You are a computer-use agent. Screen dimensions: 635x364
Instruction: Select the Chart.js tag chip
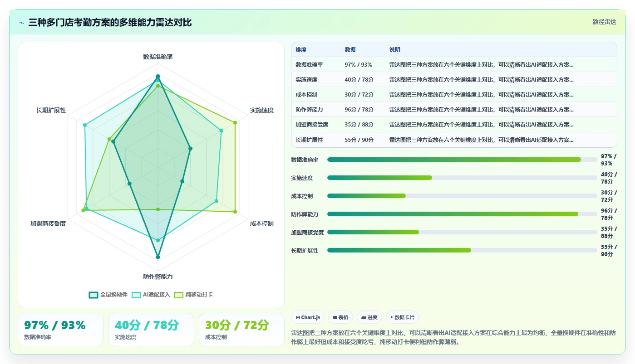click(308, 317)
